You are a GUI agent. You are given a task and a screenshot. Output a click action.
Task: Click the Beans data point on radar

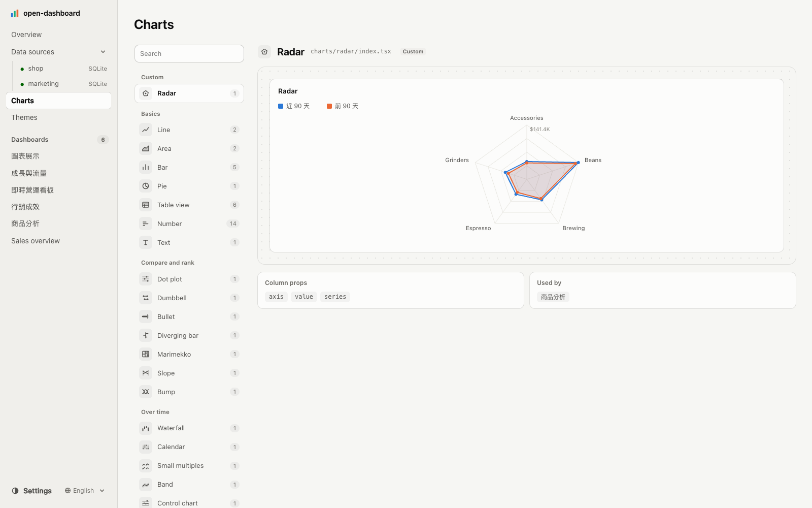pos(578,163)
